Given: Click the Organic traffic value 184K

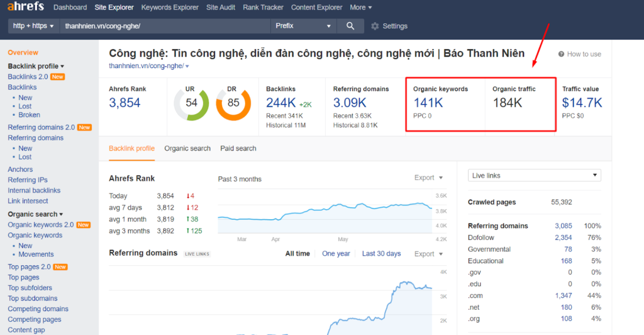Looking at the screenshot, I should 508,103.
